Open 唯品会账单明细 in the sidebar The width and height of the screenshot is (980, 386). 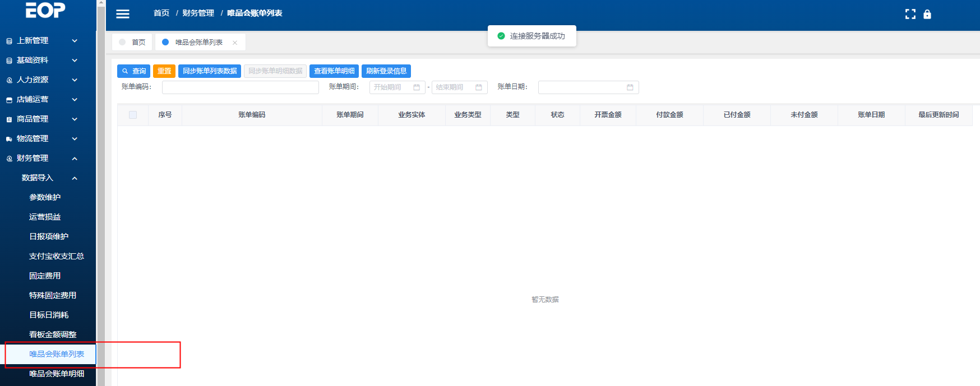(57, 374)
